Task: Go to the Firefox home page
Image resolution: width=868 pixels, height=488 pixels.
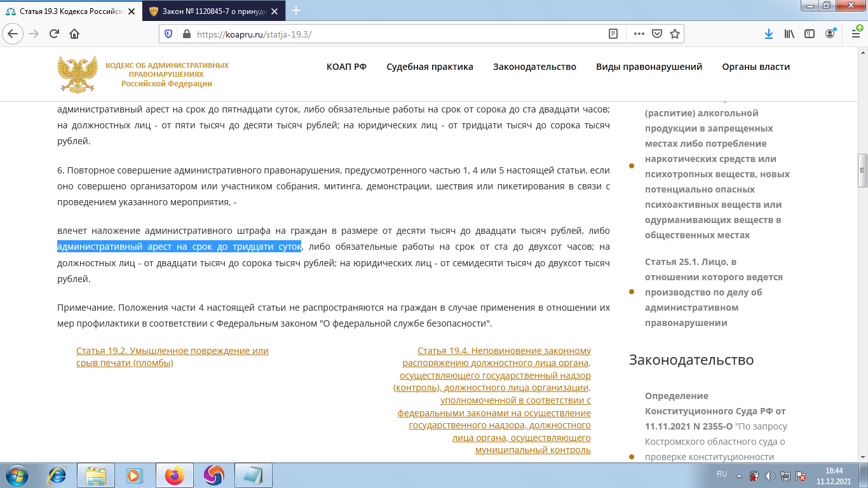Action: [74, 34]
